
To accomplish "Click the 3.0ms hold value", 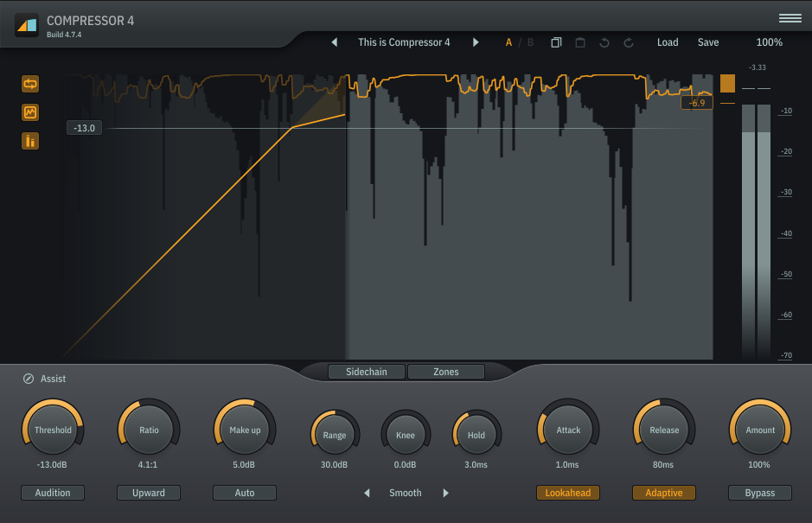I will (476, 464).
